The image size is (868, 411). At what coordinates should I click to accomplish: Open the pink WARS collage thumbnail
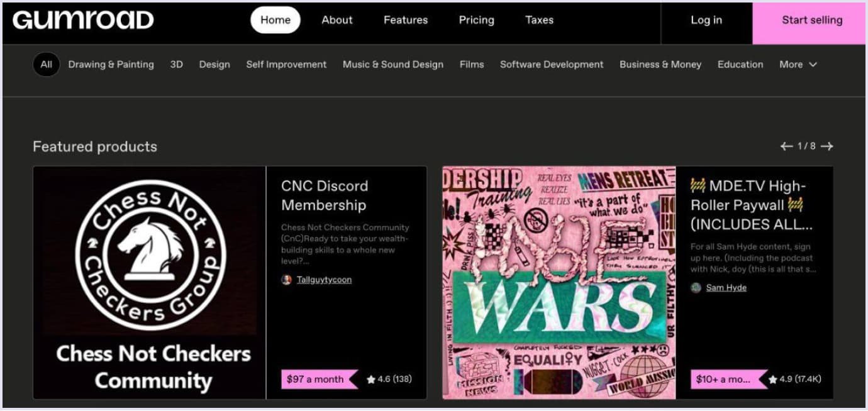(x=559, y=283)
